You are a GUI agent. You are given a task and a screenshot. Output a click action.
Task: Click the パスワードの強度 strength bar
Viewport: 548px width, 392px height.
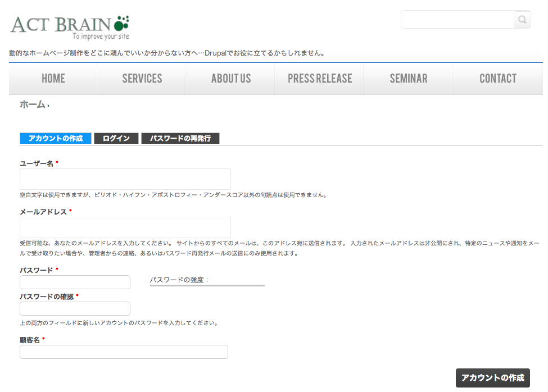pos(207,285)
